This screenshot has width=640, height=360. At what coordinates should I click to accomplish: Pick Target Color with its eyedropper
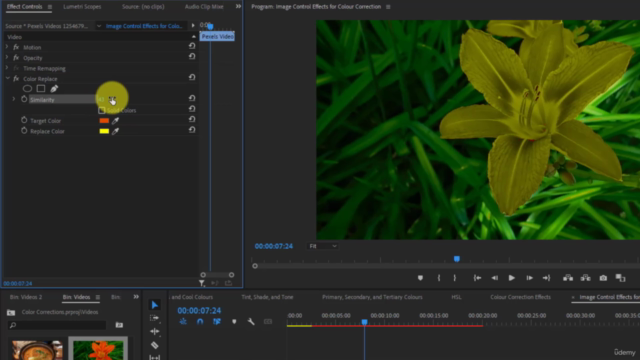tap(116, 121)
